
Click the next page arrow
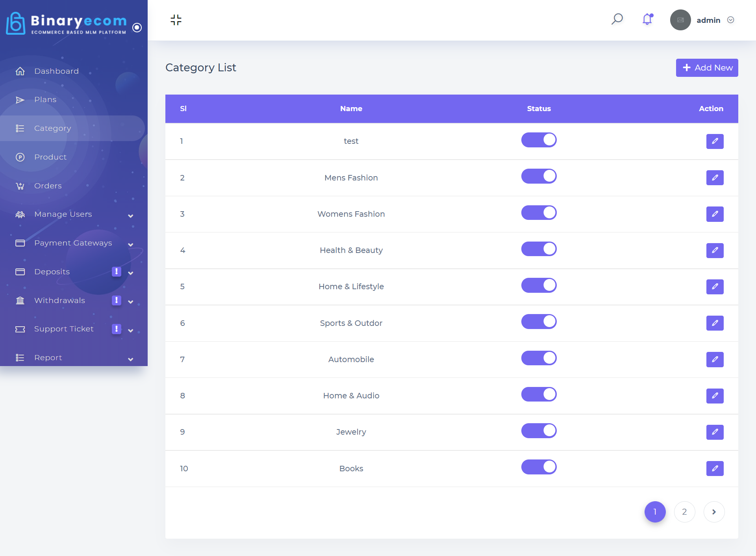point(714,511)
